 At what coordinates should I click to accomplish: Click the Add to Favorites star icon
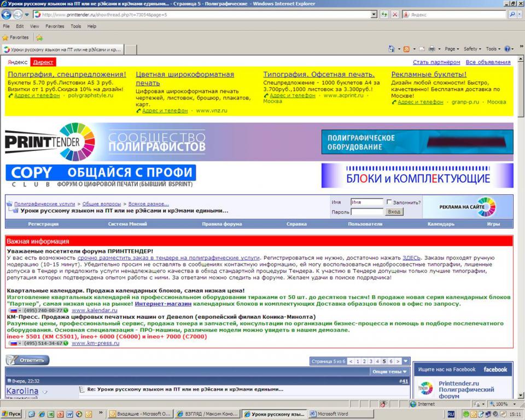[39, 38]
